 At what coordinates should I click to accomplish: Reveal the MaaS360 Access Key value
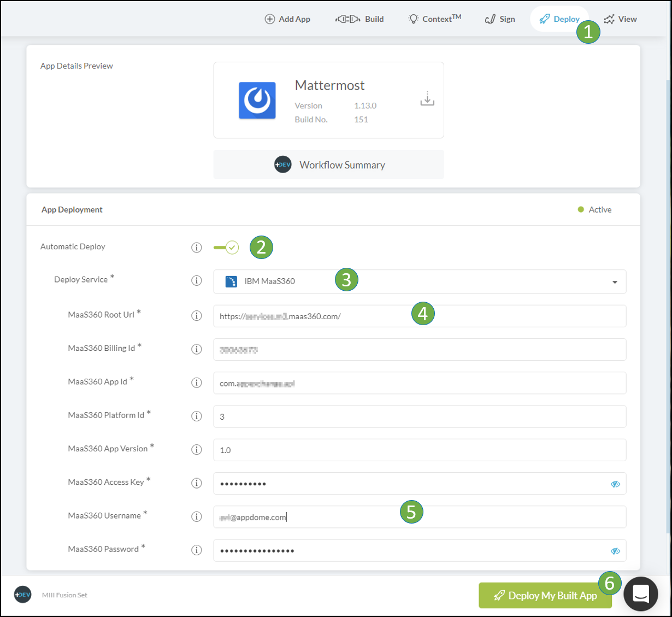point(615,484)
